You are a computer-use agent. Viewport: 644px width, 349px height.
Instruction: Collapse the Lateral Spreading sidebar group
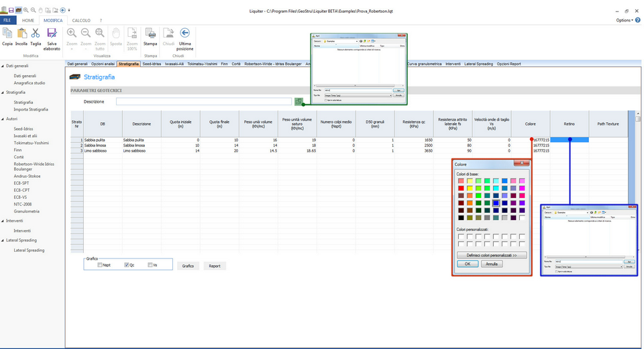pyautogui.click(x=3, y=240)
